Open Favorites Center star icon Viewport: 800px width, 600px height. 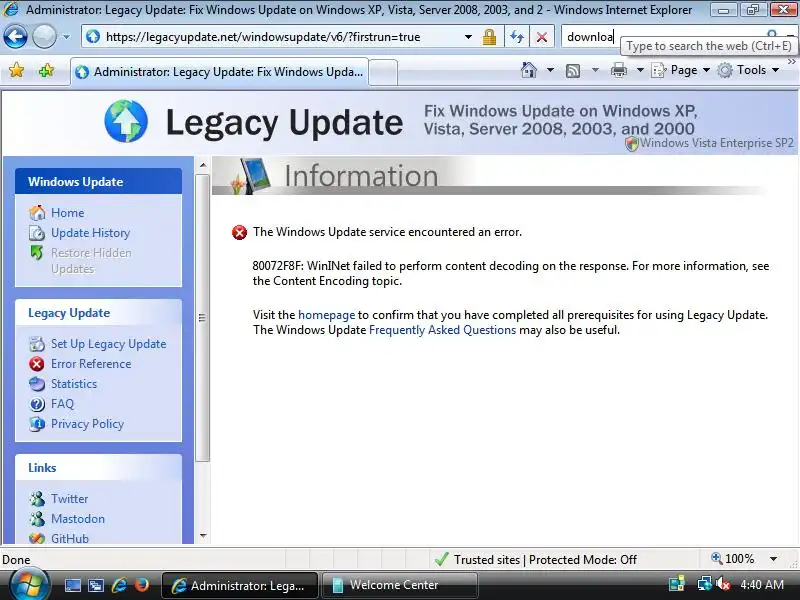point(16,70)
